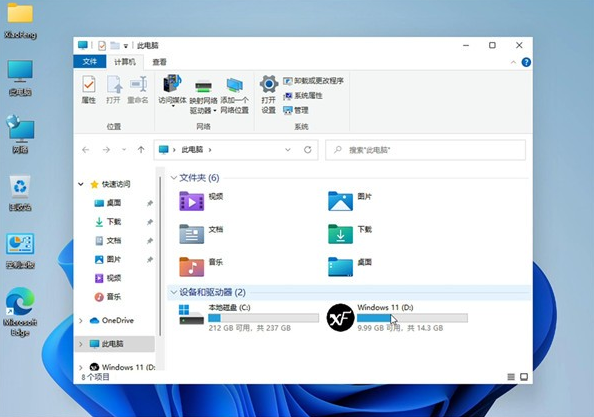
Task: Open the Properties (属性) ribbon icon
Action: (89, 89)
